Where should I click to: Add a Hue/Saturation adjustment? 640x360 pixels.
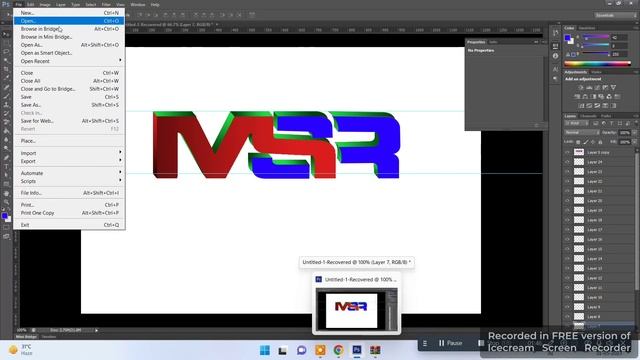577,97
